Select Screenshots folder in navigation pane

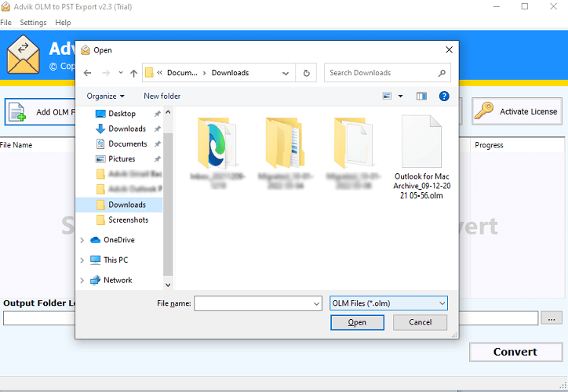(x=128, y=220)
